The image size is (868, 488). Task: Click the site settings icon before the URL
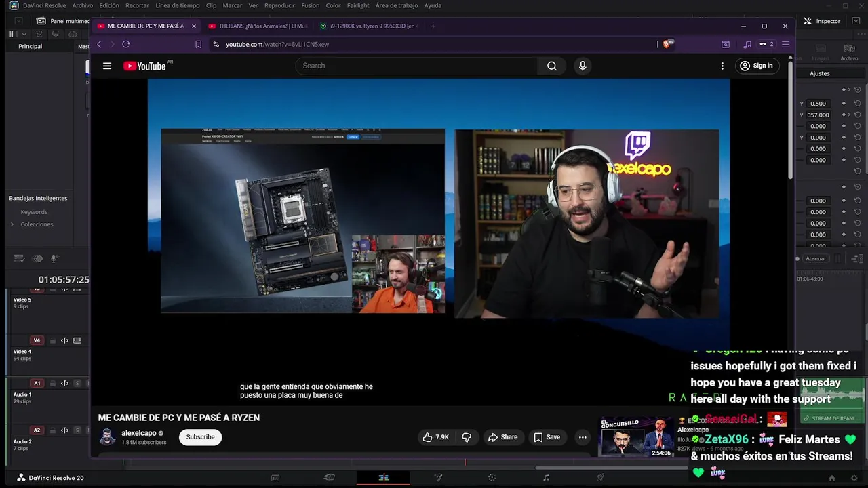[x=216, y=44]
